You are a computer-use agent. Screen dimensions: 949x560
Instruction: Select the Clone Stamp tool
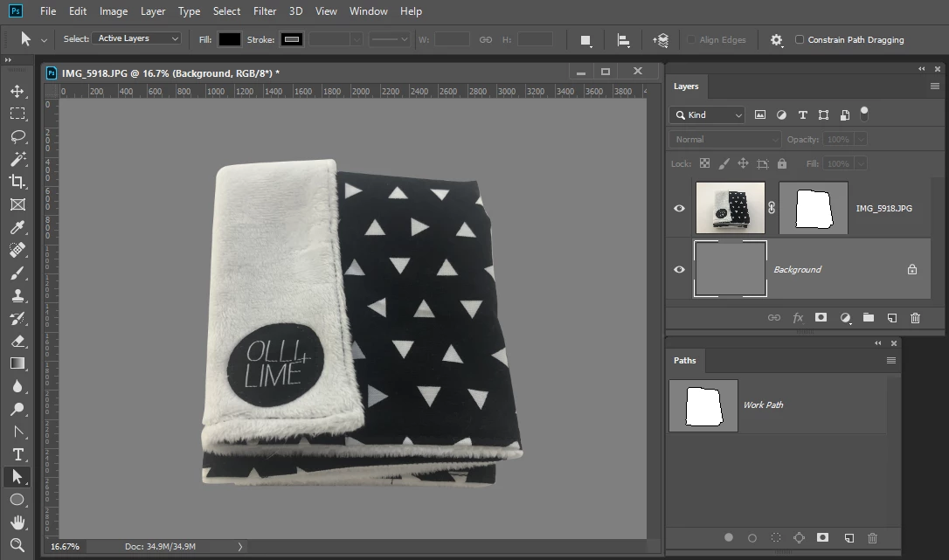(17, 295)
